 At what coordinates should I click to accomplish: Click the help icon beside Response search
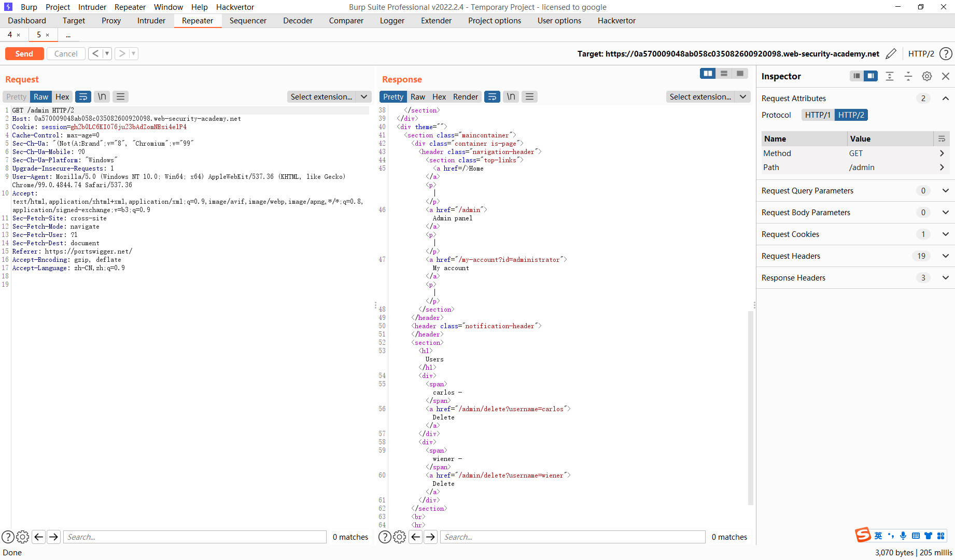(384, 537)
